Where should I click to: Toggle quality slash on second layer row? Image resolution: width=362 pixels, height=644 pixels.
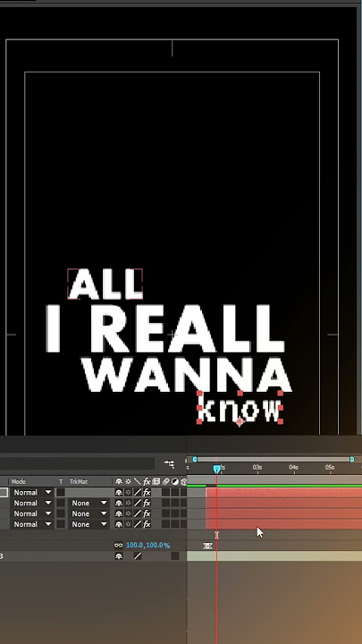click(x=137, y=503)
